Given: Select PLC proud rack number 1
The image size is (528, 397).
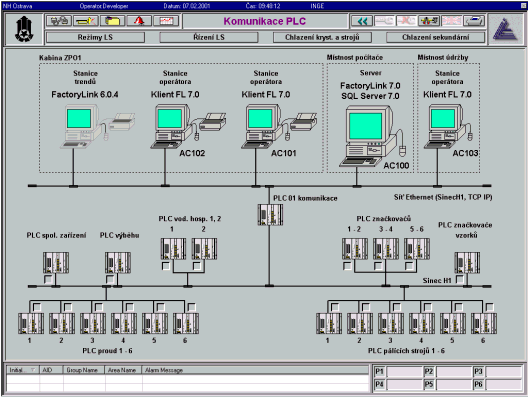Looking at the screenshot, I should 31,323.
